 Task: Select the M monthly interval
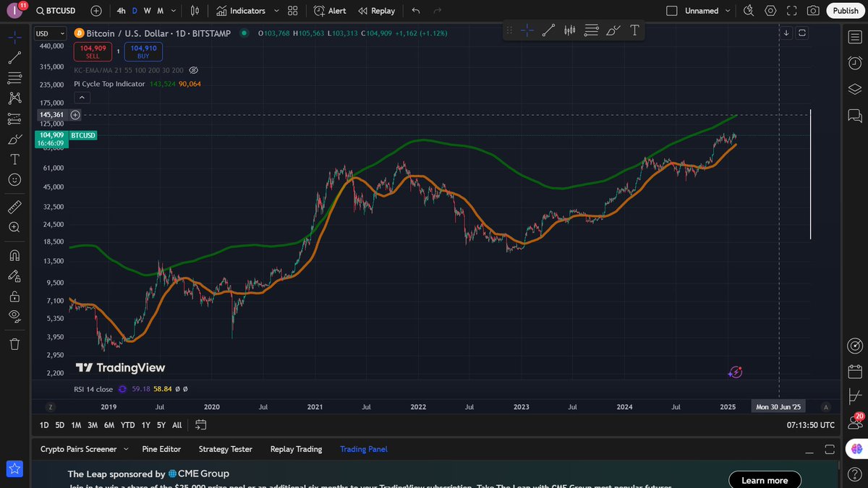point(160,11)
